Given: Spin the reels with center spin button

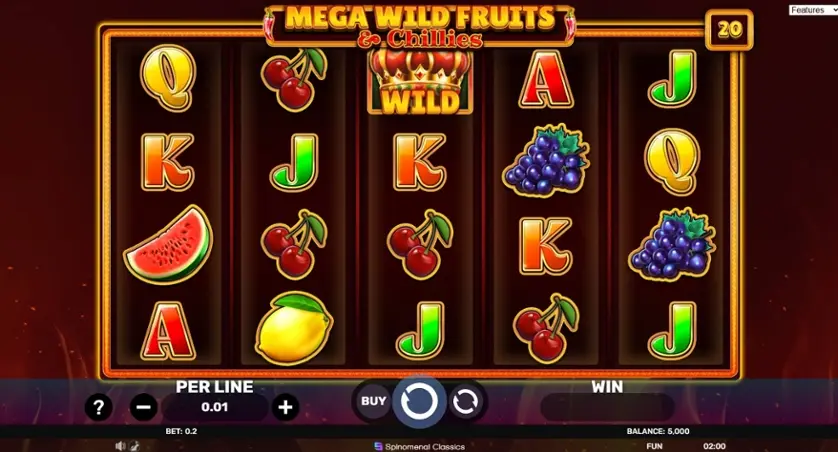Looking at the screenshot, I should tap(419, 401).
